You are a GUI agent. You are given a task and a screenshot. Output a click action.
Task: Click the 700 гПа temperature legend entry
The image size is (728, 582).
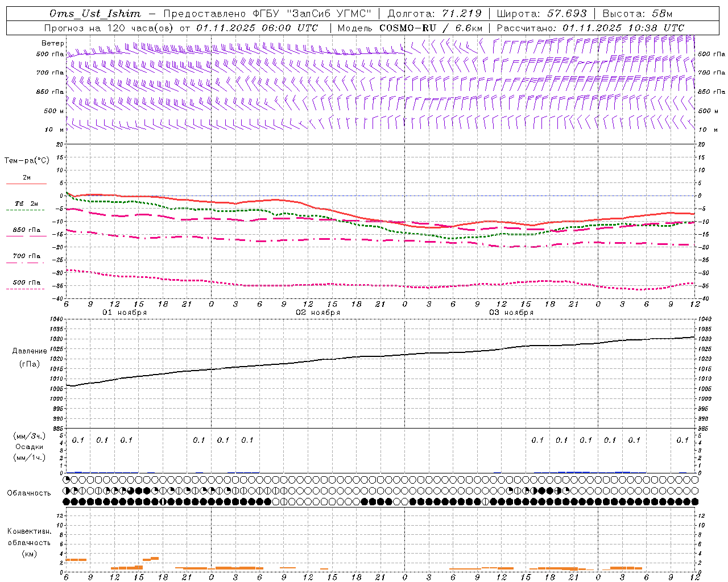(26, 256)
